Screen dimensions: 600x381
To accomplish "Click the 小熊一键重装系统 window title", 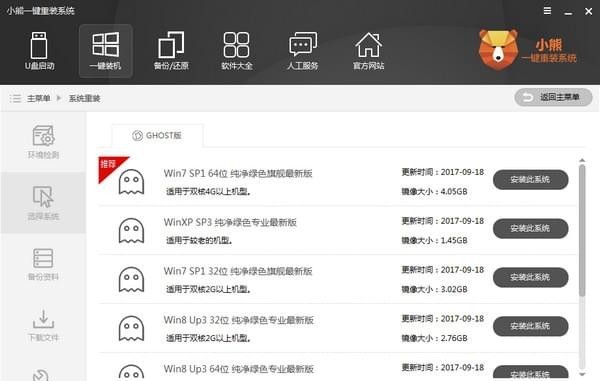I will point(41,11).
